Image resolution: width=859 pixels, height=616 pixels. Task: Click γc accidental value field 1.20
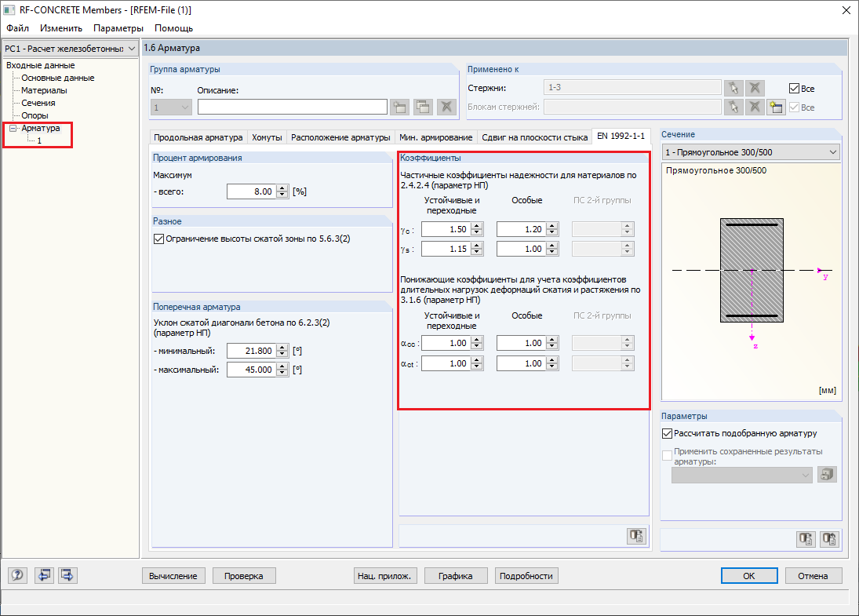522,229
